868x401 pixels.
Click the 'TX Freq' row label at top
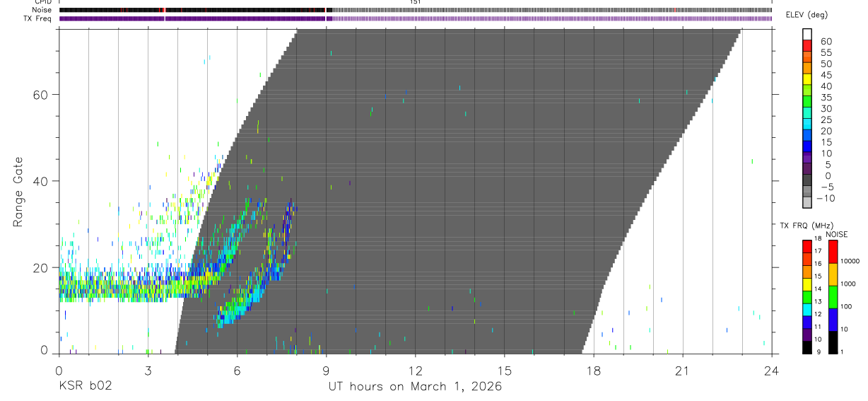(x=39, y=19)
